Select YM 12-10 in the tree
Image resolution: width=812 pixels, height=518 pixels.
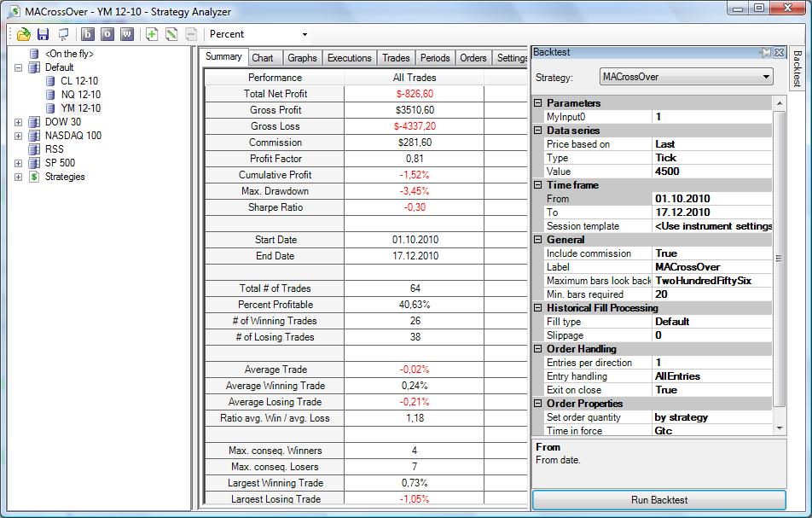tap(80, 108)
